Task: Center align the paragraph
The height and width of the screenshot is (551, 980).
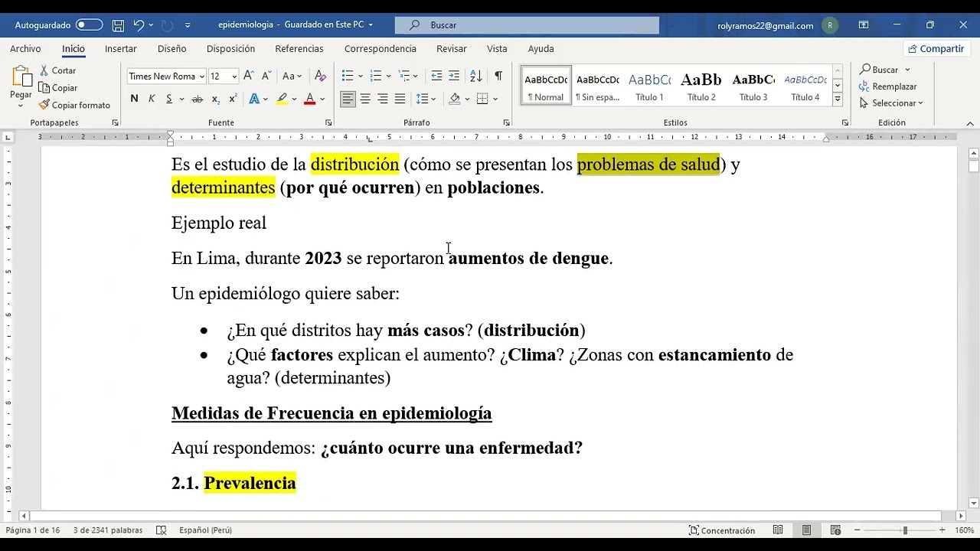Action: [365, 99]
